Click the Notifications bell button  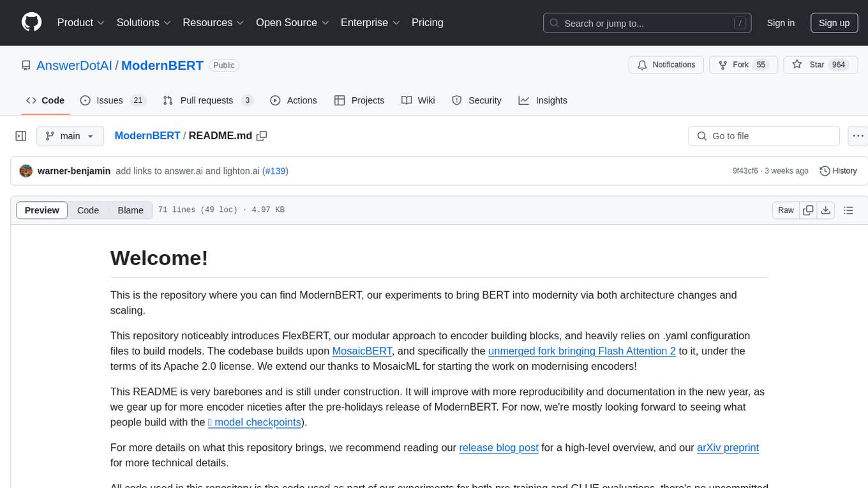pos(666,65)
